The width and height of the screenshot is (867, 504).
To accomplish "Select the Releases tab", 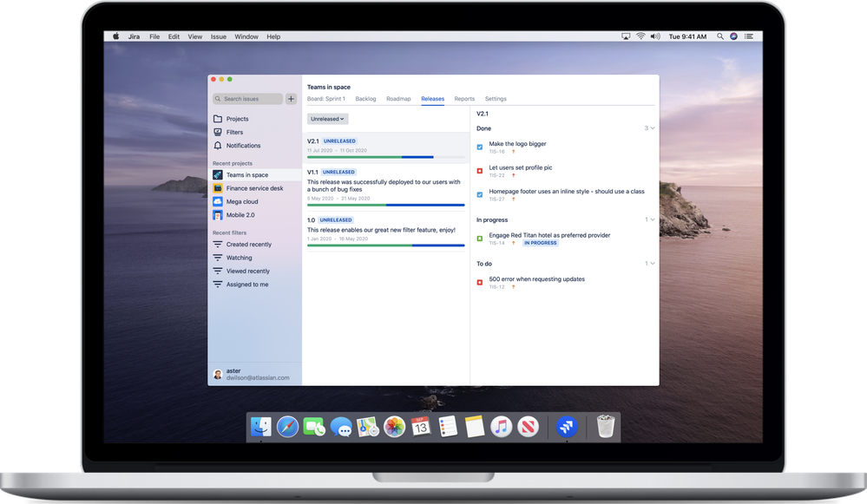I will click(432, 99).
